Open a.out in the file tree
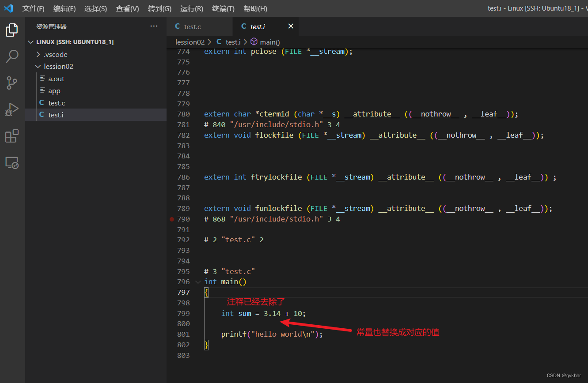This screenshot has height=383, width=588. [96, 79]
